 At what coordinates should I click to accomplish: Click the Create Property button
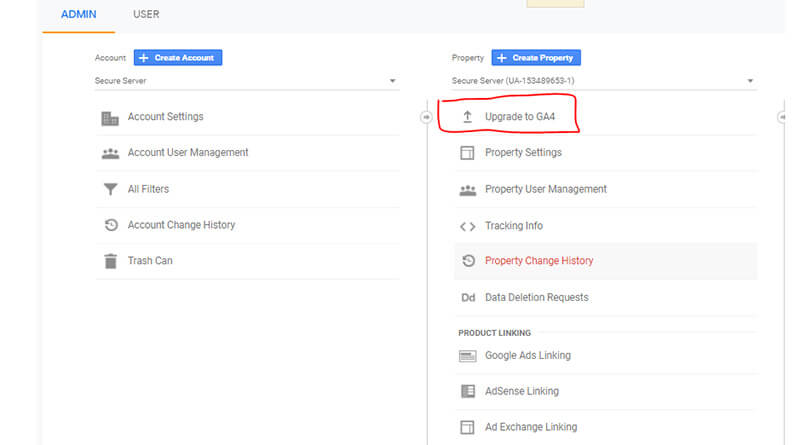coord(536,58)
